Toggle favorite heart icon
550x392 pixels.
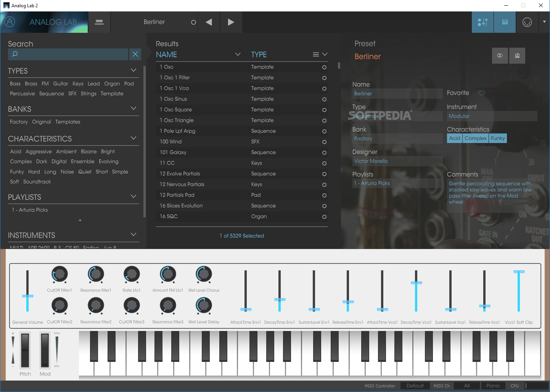pyautogui.click(x=481, y=93)
